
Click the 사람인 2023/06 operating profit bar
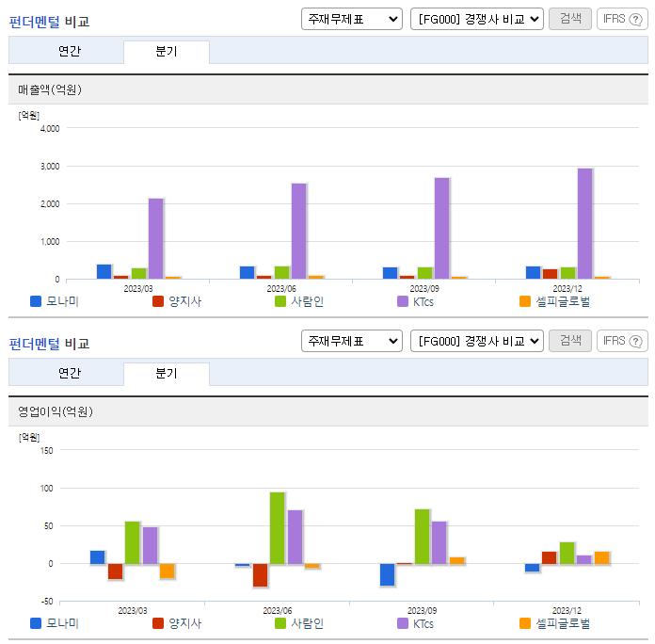coord(278,528)
